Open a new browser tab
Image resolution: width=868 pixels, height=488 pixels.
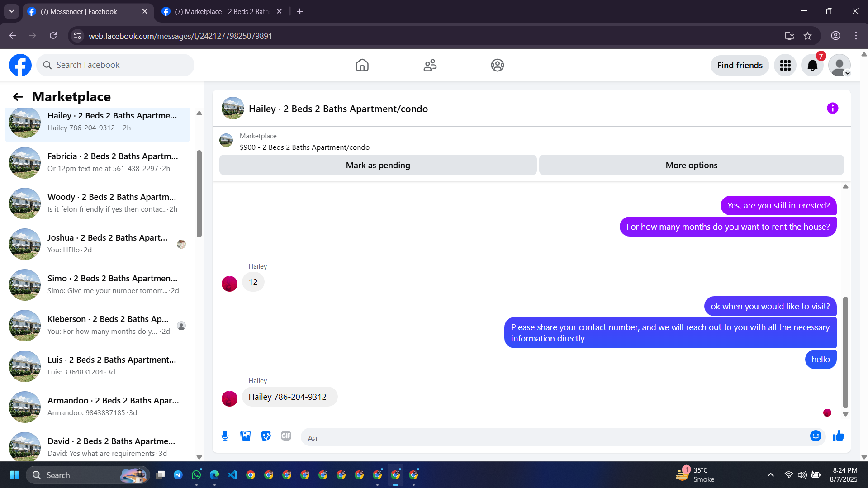pyautogui.click(x=300, y=12)
